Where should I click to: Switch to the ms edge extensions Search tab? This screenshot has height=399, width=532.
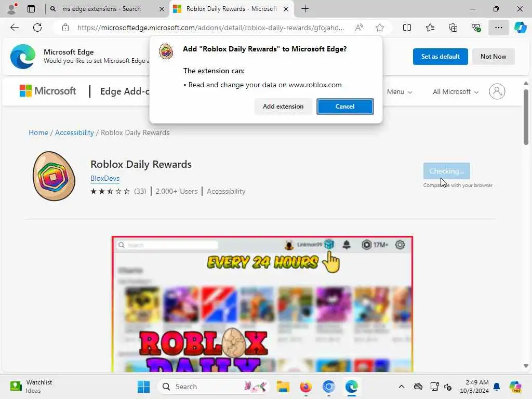(101, 9)
